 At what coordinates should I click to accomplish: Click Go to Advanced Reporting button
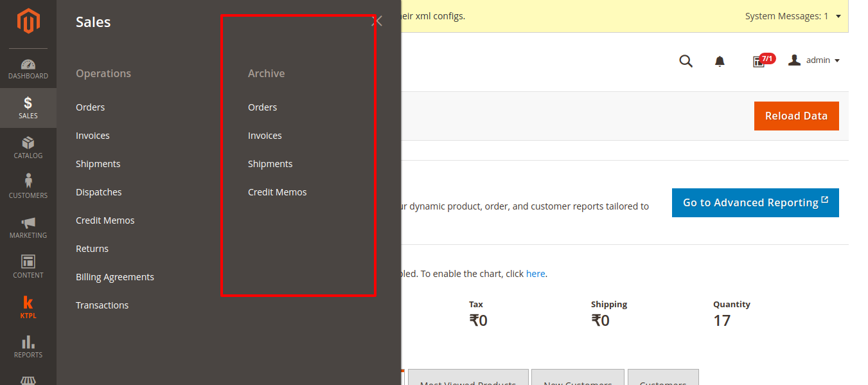[x=755, y=202]
